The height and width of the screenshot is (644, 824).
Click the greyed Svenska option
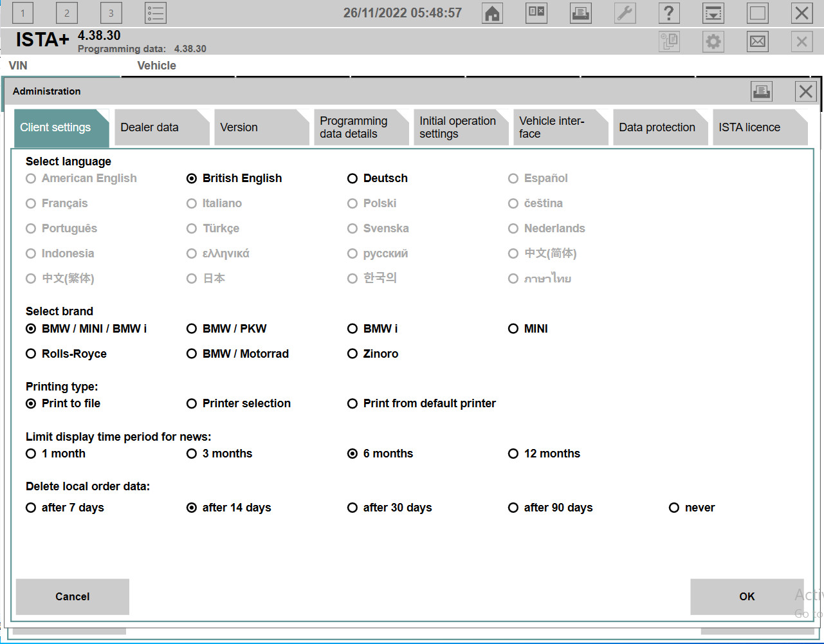(378, 228)
